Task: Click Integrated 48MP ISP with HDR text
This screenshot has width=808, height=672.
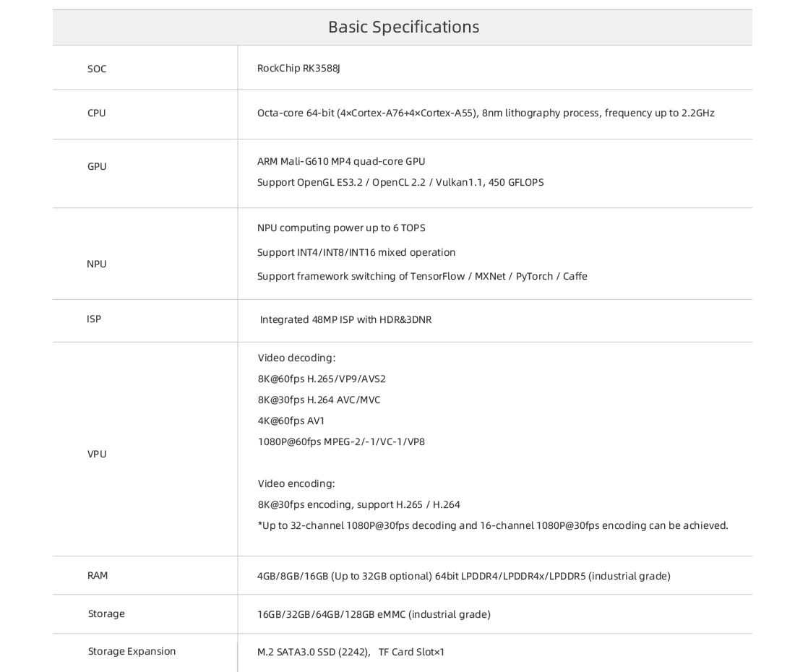Action: click(x=345, y=319)
